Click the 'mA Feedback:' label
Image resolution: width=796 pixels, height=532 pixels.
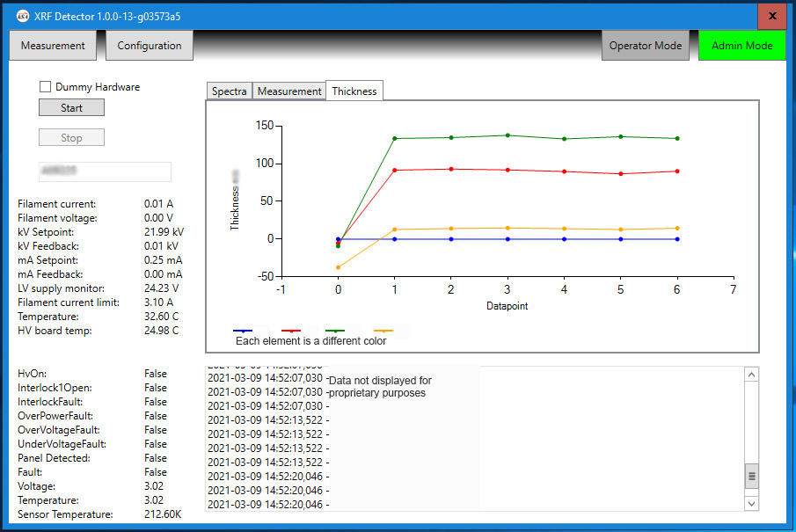[50, 274]
